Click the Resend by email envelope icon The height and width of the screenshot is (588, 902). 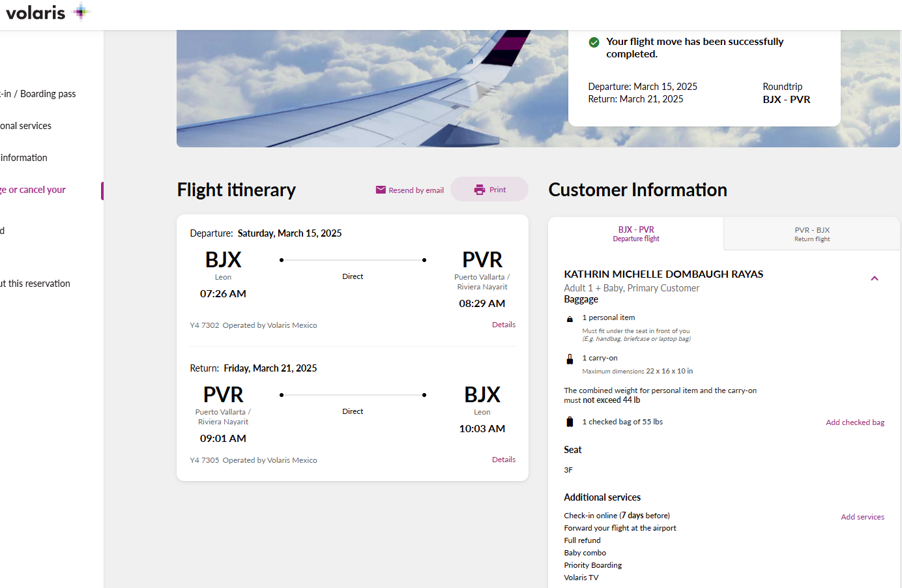[x=380, y=189]
